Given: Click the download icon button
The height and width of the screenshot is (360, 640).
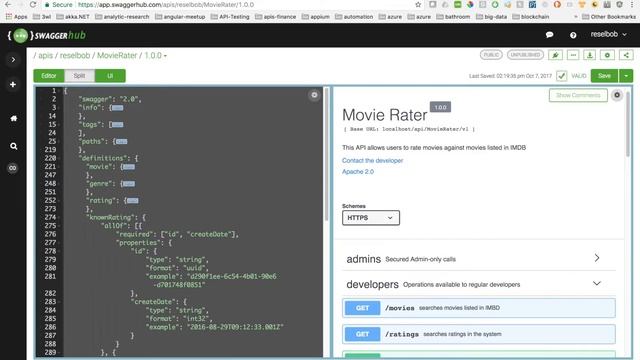Looking at the screenshot, I should click(590, 55).
